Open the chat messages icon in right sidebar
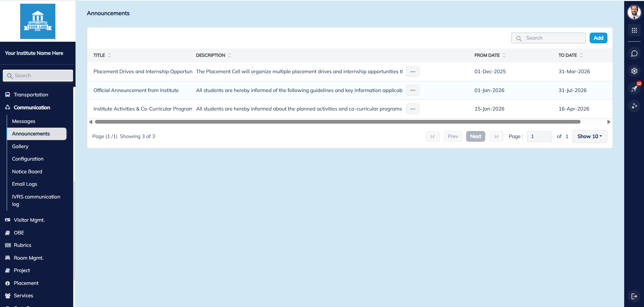 (634, 53)
